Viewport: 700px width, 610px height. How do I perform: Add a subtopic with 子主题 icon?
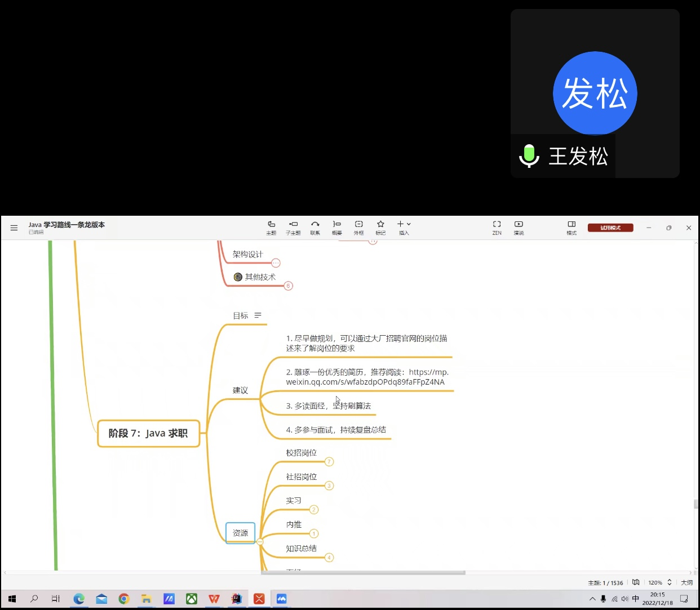pyautogui.click(x=293, y=227)
